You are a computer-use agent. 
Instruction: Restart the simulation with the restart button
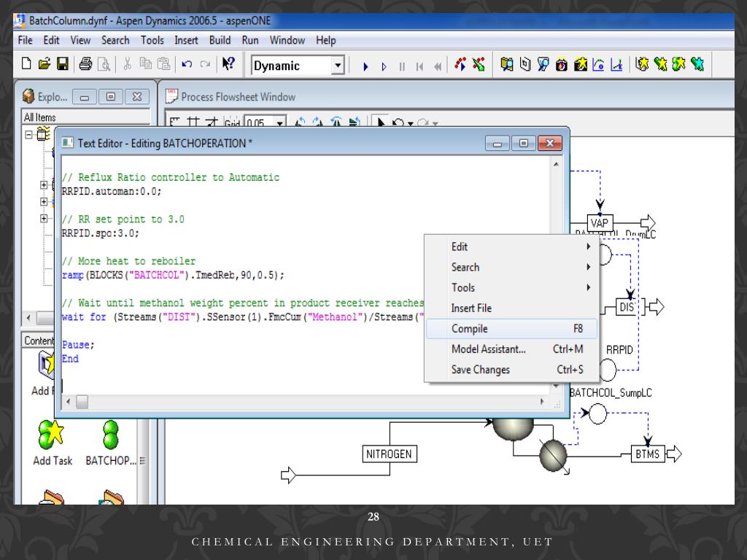[419, 66]
